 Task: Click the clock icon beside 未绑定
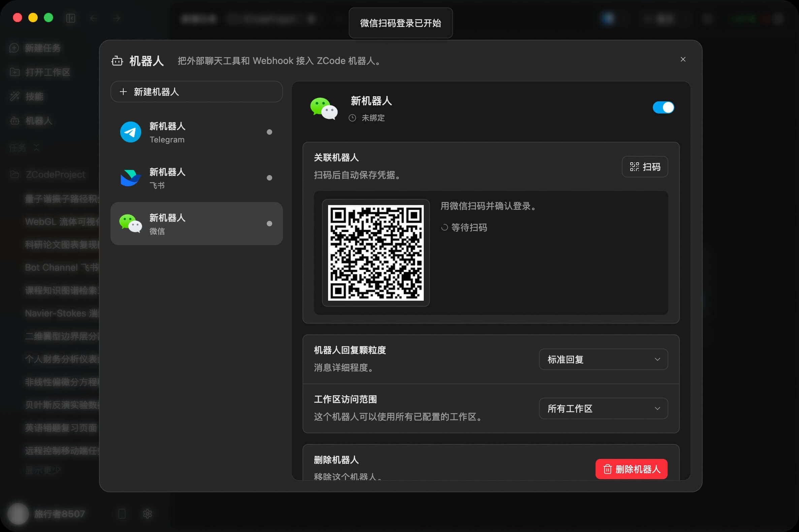point(352,118)
